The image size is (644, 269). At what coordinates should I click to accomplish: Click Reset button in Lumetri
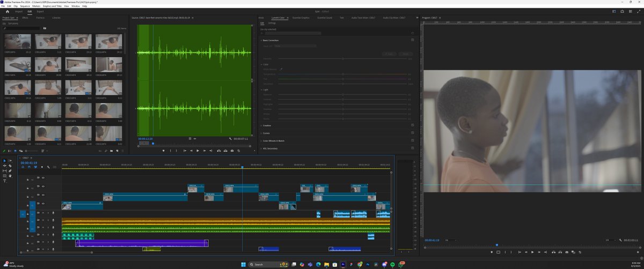406,54
